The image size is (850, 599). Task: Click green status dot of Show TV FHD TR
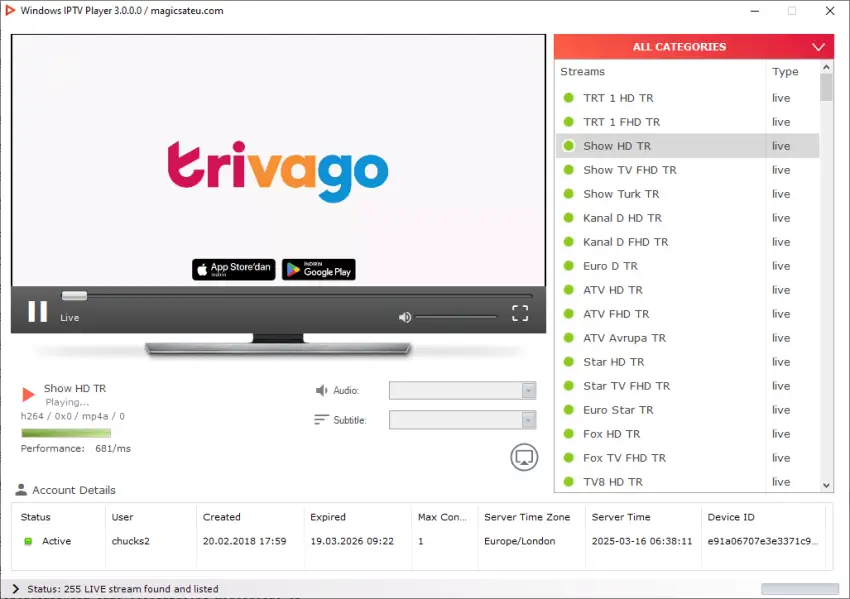pyautogui.click(x=569, y=170)
